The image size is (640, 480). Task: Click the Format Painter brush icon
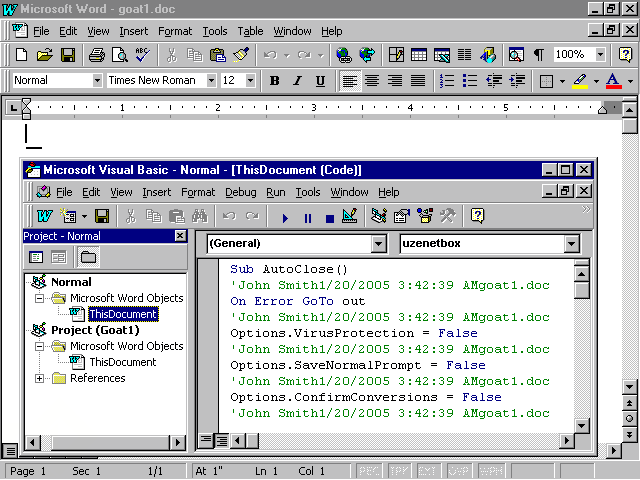click(241, 55)
